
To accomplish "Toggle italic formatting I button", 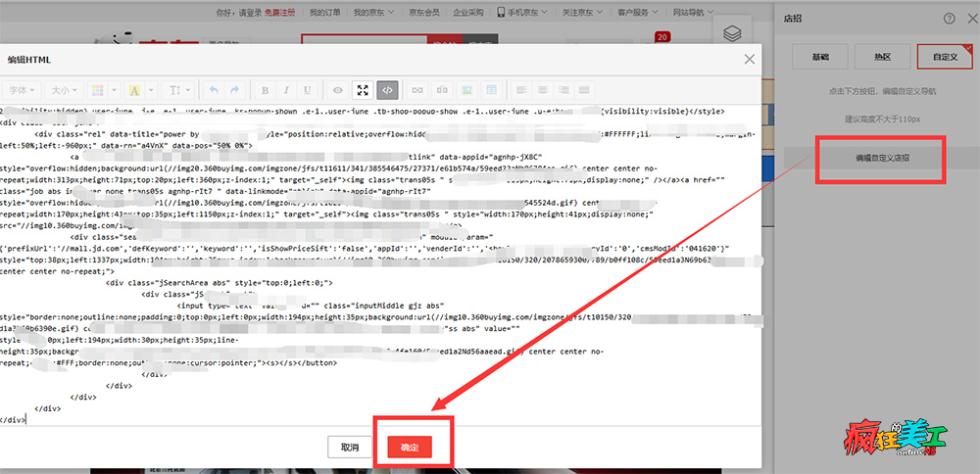I will click(286, 90).
